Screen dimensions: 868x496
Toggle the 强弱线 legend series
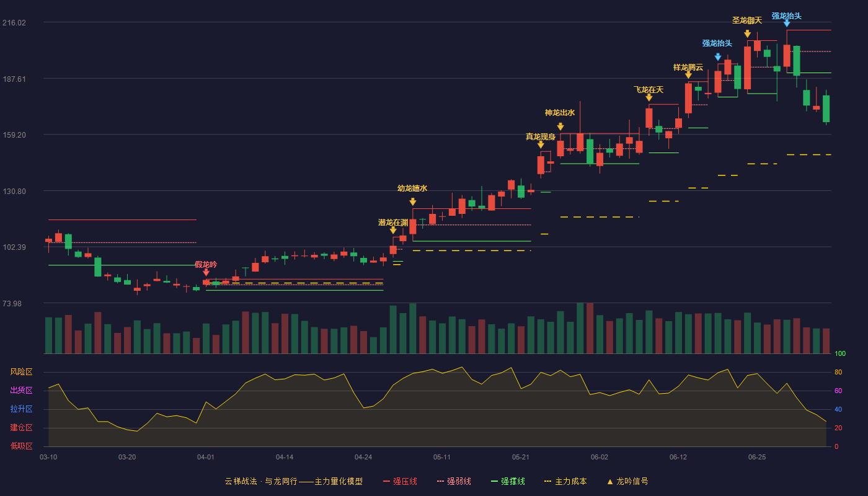coord(454,481)
